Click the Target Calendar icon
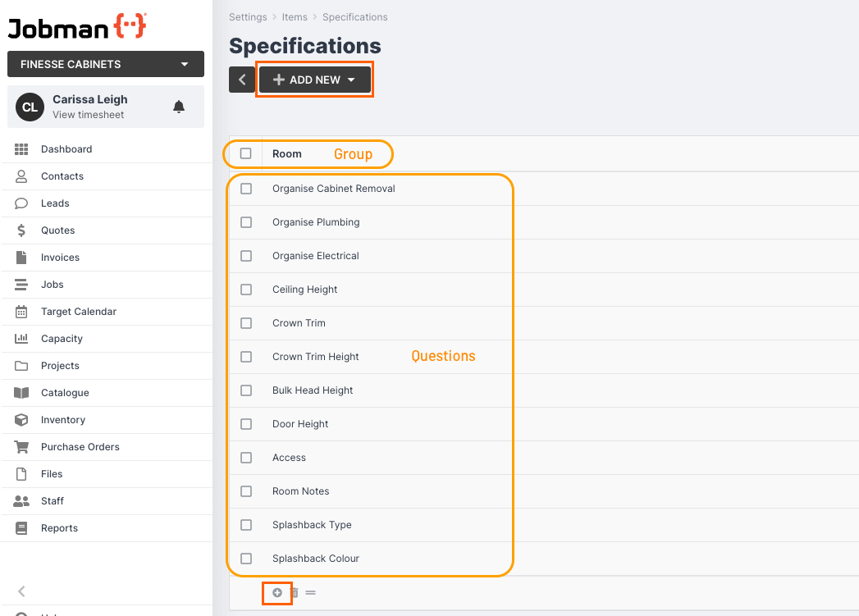 21,312
